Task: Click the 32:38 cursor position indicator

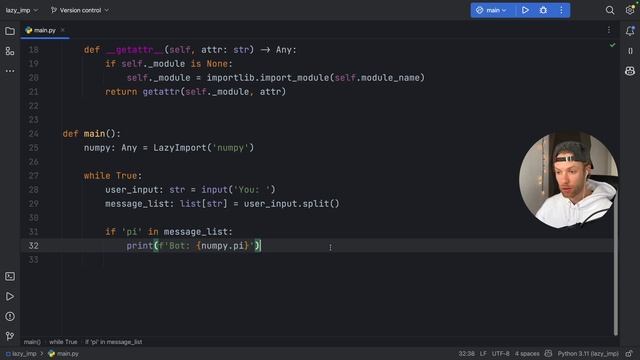Action: pos(466,353)
